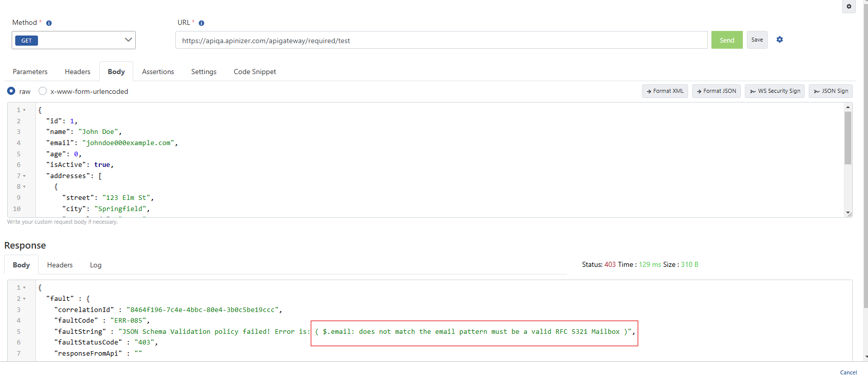868x379 pixels.
Task: Switch to the Assertions tab
Action: [x=158, y=72]
